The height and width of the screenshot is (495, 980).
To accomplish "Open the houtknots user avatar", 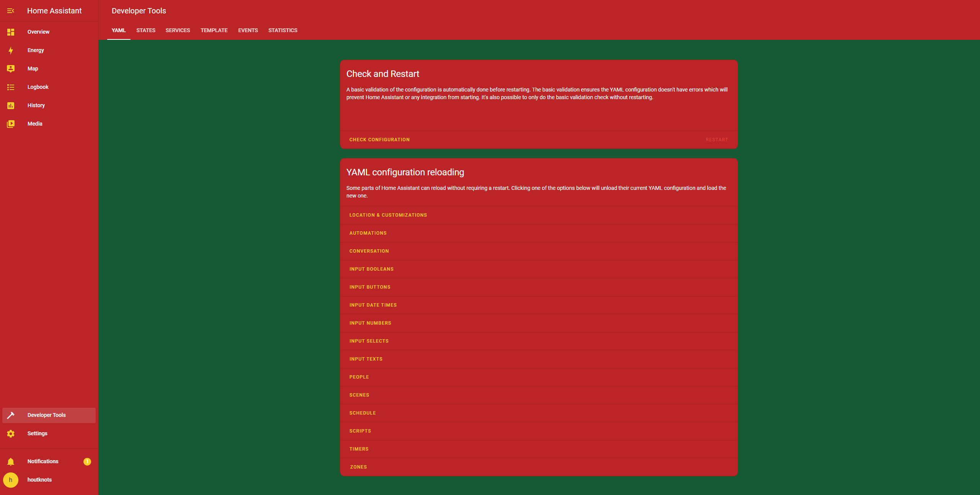I will tap(11, 480).
